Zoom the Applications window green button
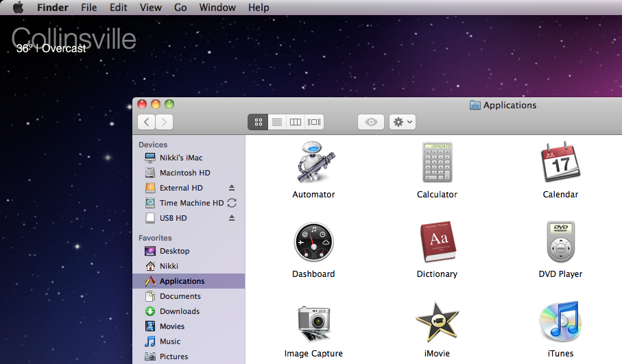Viewport: 622px width, 364px height. [x=169, y=104]
